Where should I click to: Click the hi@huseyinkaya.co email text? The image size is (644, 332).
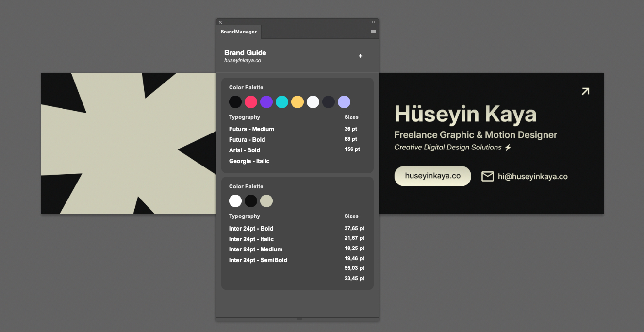(532, 177)
